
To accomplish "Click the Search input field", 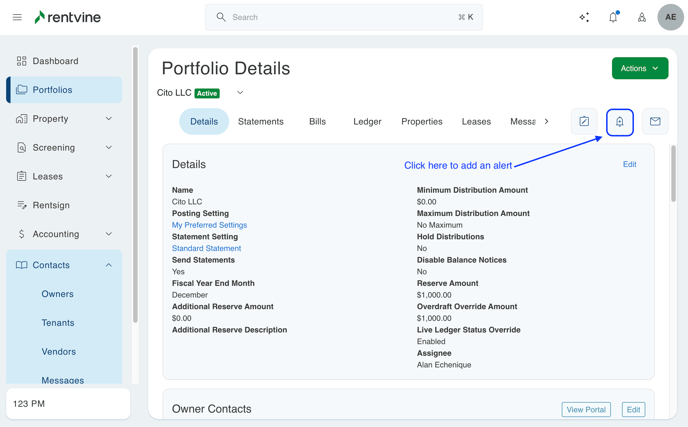I will tap(343, 17).
